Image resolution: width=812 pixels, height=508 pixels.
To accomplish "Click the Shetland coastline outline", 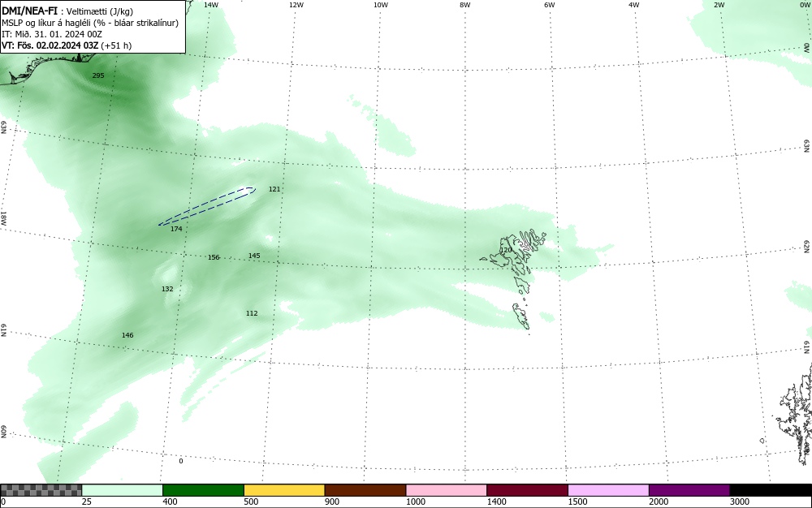I will (x=795, y=414).
